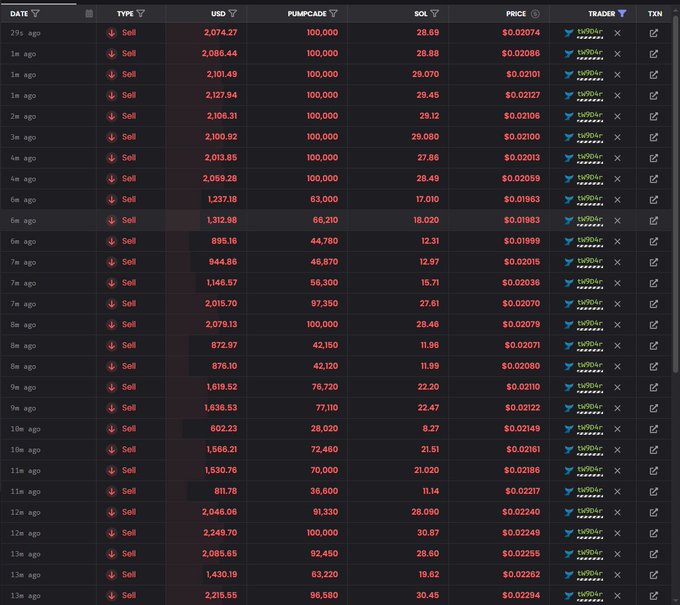Open transaction link for 2,086.44 sell

click(x=654, y=54)
